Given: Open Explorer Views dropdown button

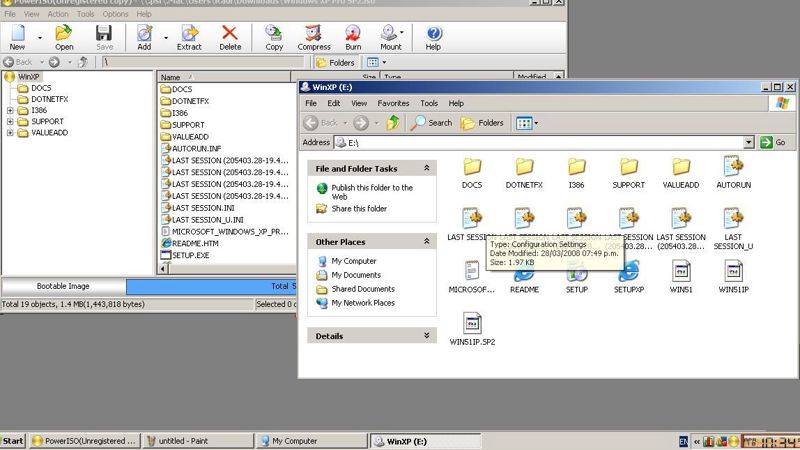Looking at the screenshot, I should pyautogui.click(x=527, y=122).
